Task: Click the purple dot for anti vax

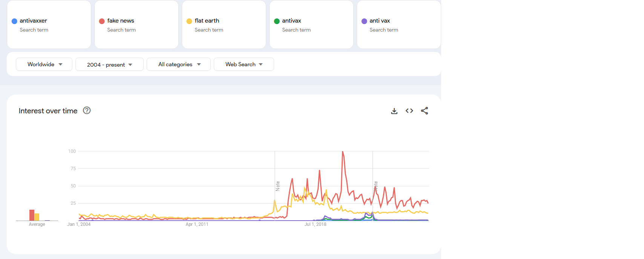Action: tap(364, 21)
